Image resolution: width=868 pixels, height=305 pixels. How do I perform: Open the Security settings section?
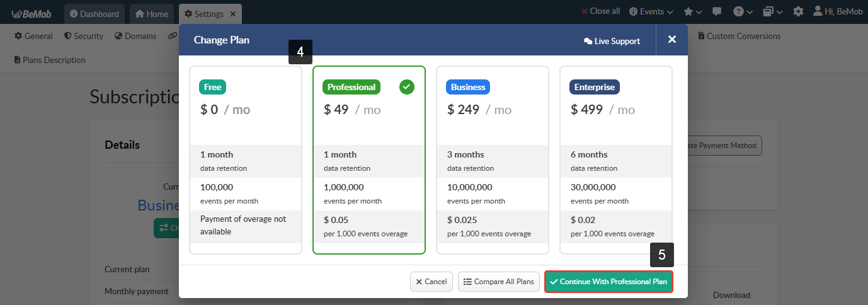coord(84,36)
